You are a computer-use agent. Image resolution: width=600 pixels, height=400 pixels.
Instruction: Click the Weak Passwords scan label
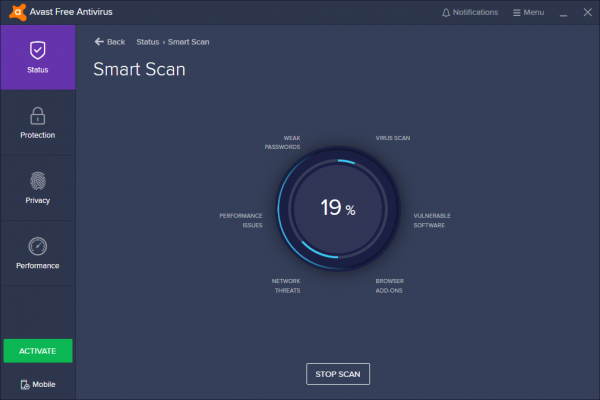point(282,143)
